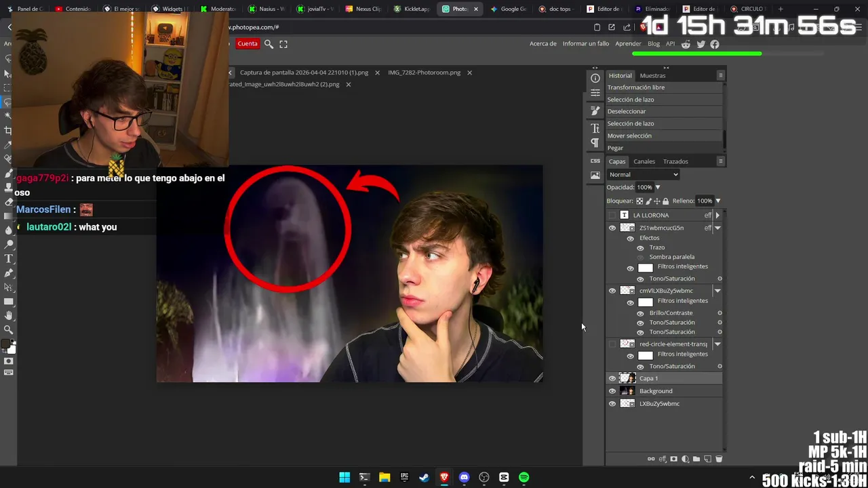Open Spotify from the Windows taskbar

coord(524,477)
